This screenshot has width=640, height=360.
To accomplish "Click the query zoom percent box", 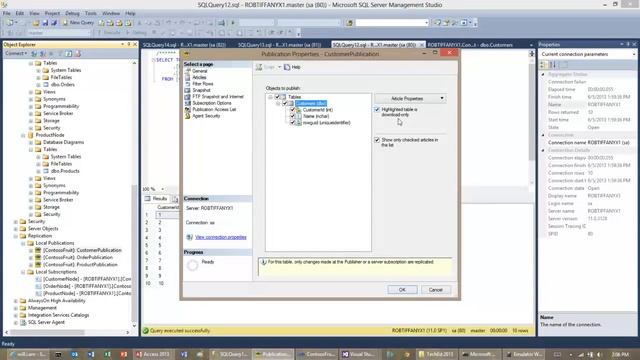I will click(x=153, y=189).
